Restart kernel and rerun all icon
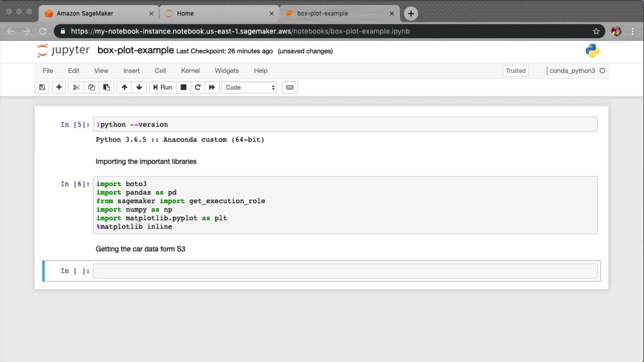This screenshot has height=362, width=644. point(212,87)
